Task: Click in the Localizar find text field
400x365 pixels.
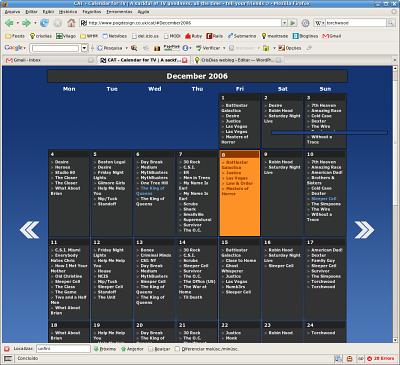Action: [x=63, y=349]
